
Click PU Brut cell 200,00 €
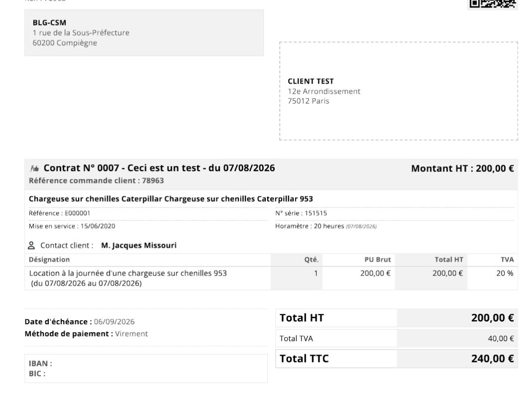pyautogui.click(x=375, y=273)
